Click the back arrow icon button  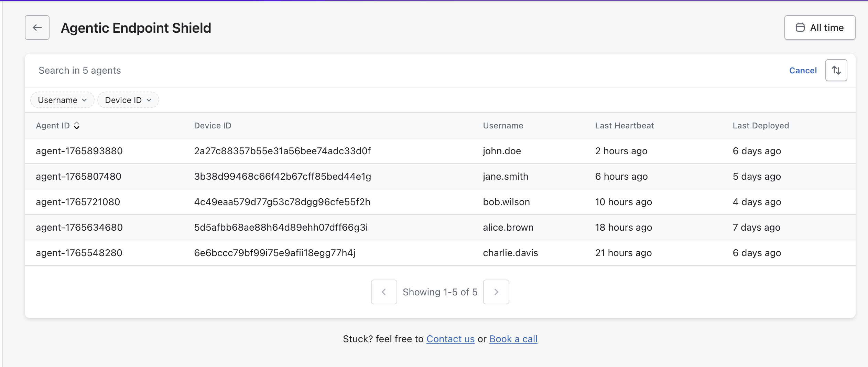tap(37, 28)
